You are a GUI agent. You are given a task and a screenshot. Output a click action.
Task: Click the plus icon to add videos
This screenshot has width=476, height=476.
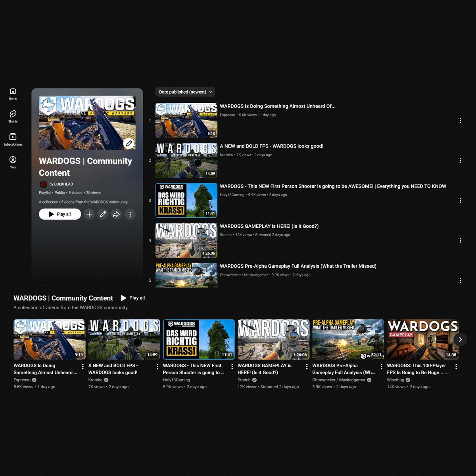pos(89,214)
